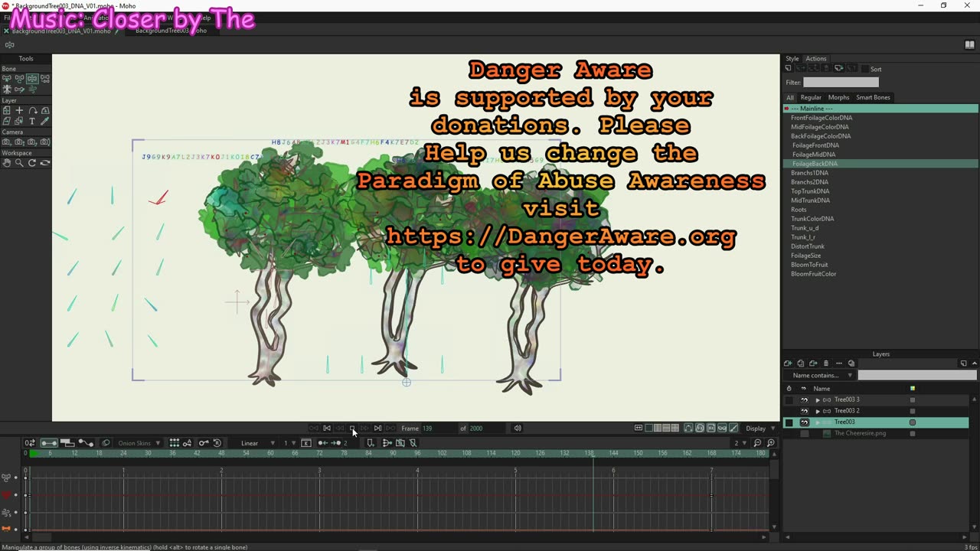Select the Smart Bones tab
Screen dimensions: 980x551
tap(873, 97)
